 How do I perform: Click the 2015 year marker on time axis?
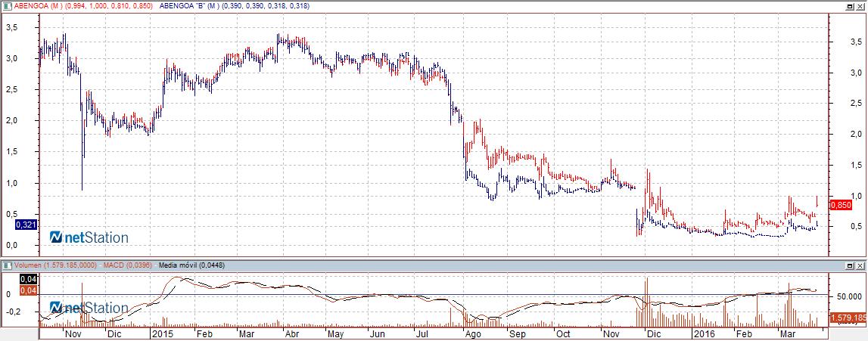pos(162,334)
